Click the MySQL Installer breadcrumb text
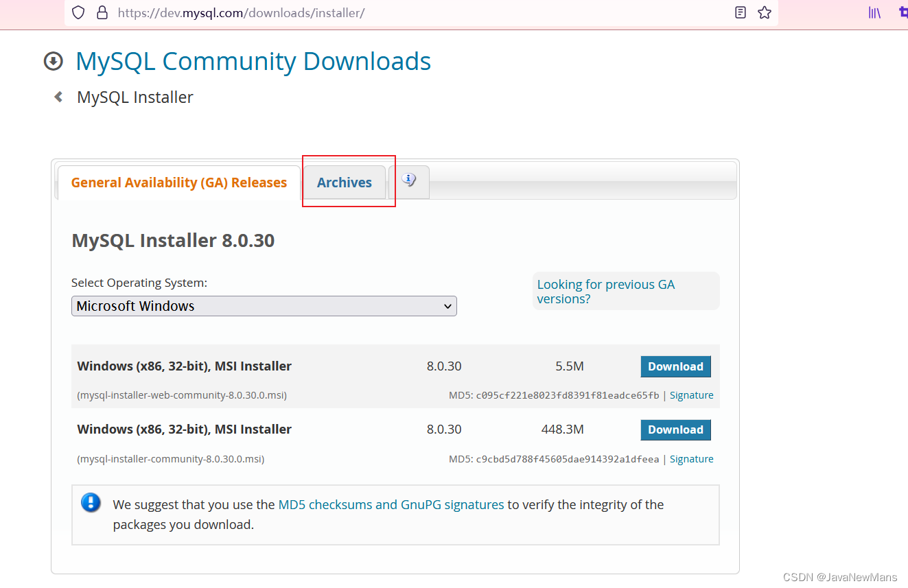 tap(135, 97)
